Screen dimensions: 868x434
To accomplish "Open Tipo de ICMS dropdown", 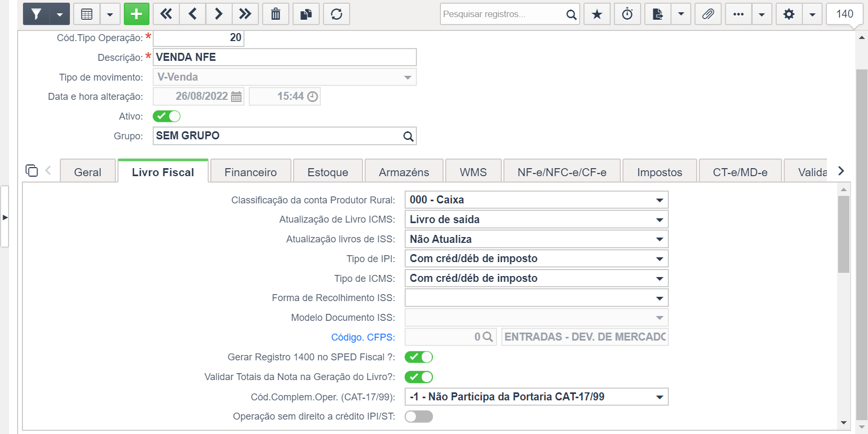I will coord(536,278).
